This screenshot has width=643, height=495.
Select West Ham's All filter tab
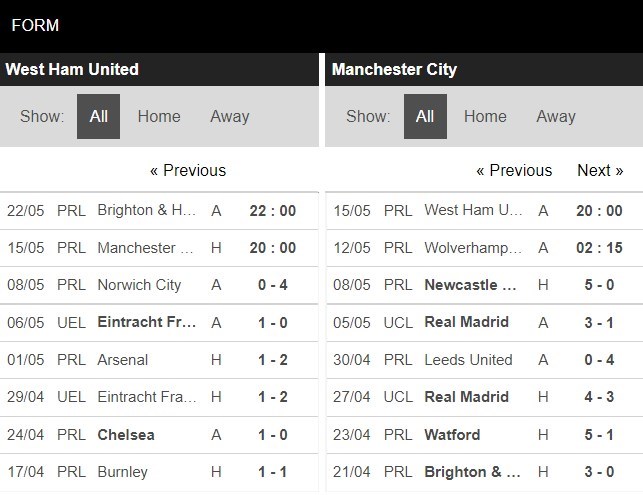point(98,117)
